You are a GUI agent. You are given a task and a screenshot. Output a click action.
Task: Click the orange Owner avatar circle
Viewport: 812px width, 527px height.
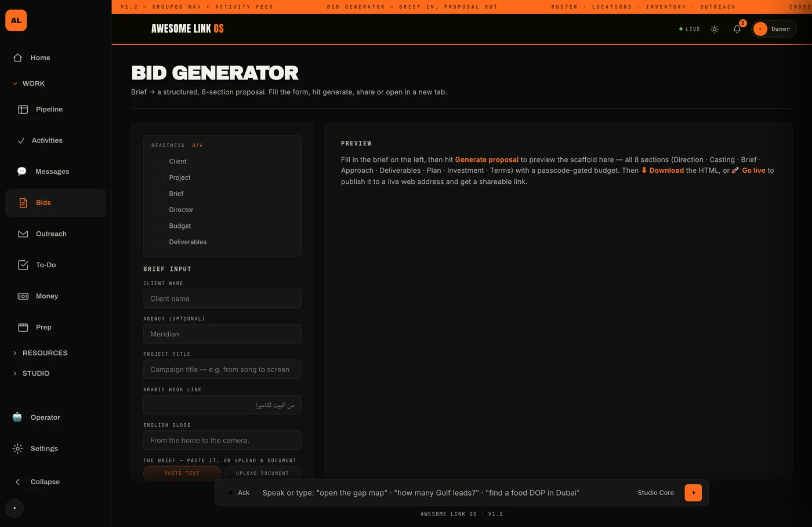[x=760, y=29]
